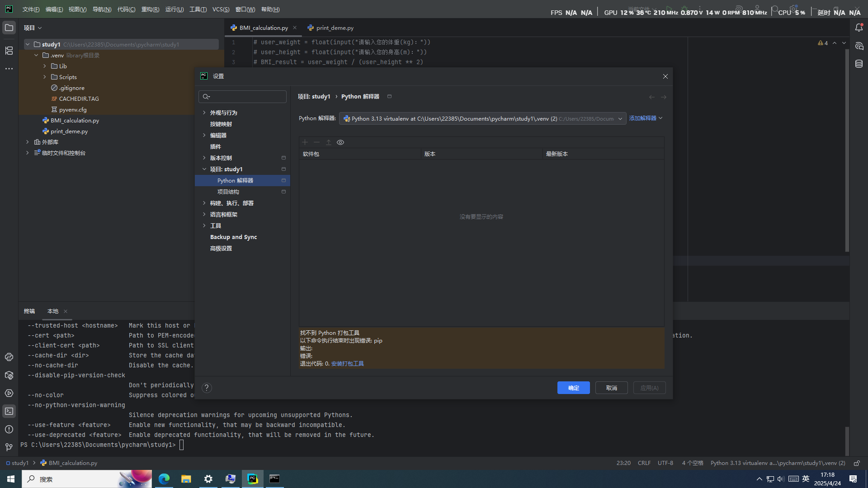
Task: Open the Structure tool window icon
Action: tap(9, 51)
